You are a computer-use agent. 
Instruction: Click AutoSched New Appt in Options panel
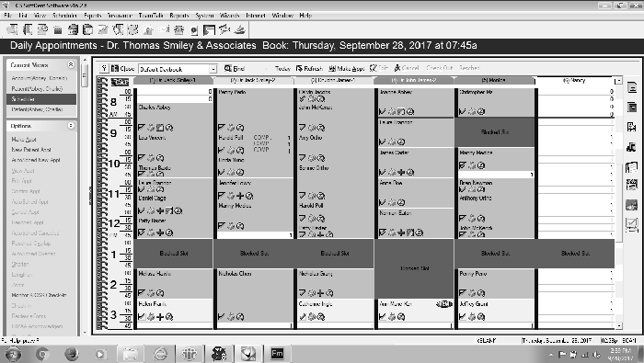click(36, 160)
